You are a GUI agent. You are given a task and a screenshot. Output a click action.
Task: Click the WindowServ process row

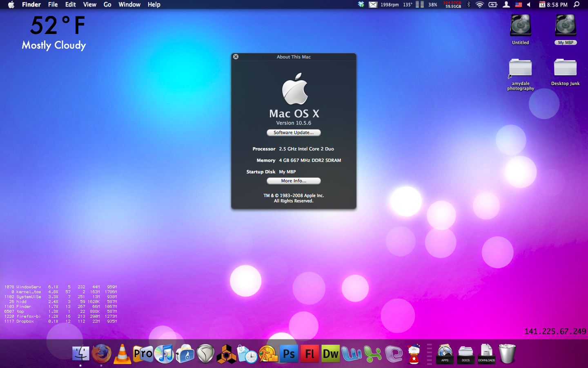coord(60,287)
